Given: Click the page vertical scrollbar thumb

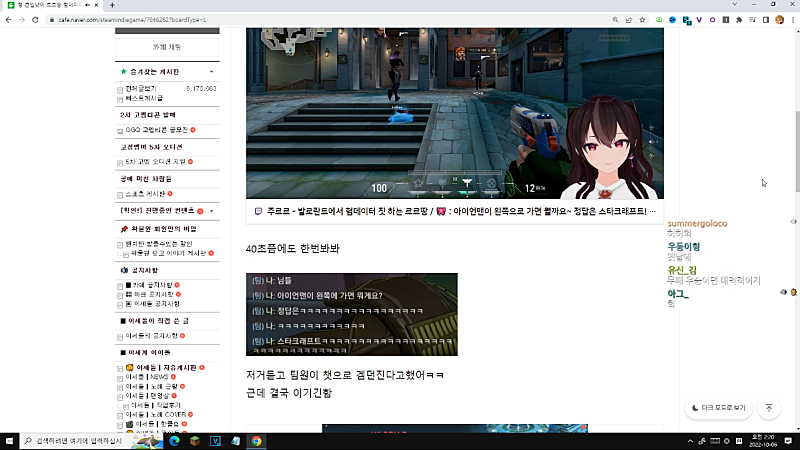Looking at the screenshot, I should coord(797,151).
